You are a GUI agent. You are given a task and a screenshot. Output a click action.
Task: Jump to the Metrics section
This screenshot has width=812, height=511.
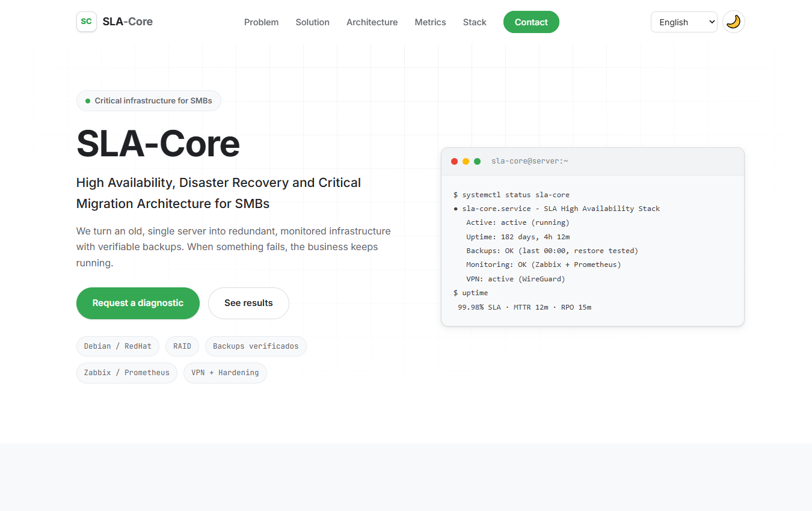[x=430, y=22]
